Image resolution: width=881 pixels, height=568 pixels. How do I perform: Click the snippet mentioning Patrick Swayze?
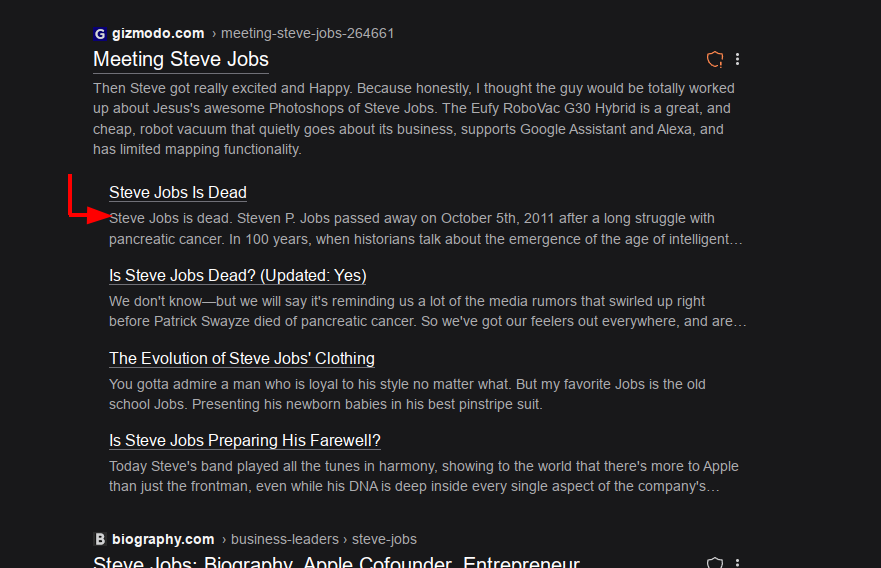click(x=427, y=311)
